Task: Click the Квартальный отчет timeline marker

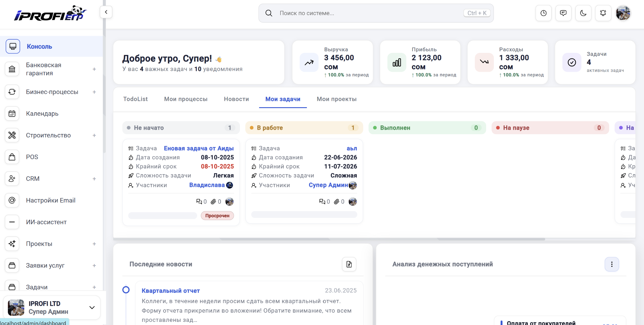Action: 126,290
